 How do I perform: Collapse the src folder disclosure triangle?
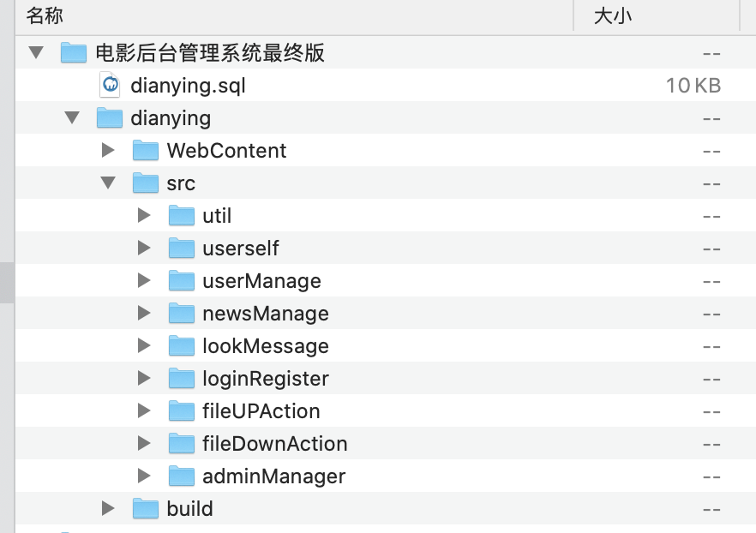pyautogui.click(x=108, y=183)
